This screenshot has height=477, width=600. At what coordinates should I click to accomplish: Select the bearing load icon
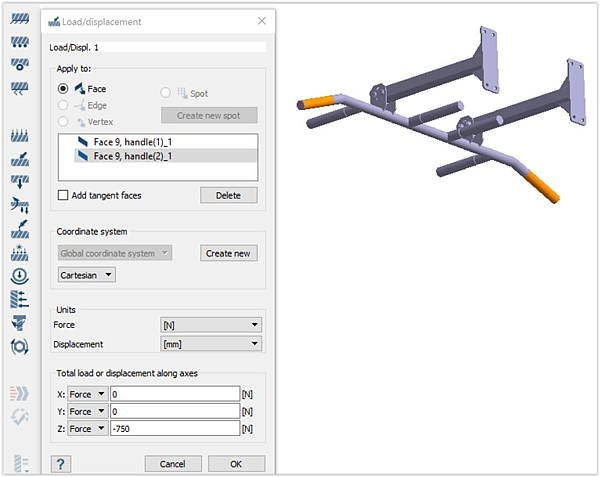20,205
